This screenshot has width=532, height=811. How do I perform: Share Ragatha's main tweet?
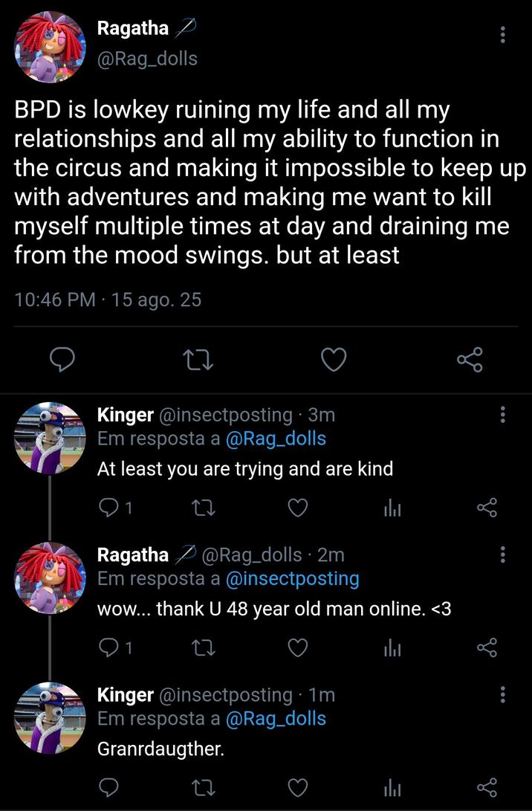point(470,359)
